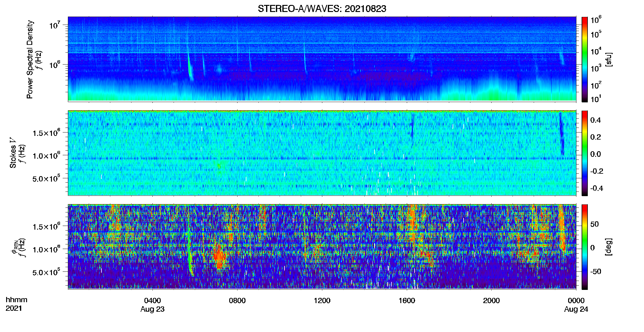Click the 5.0×10^5 tick in the Stokes V panel
Screen dimensions: 644x332
[46, 178]
